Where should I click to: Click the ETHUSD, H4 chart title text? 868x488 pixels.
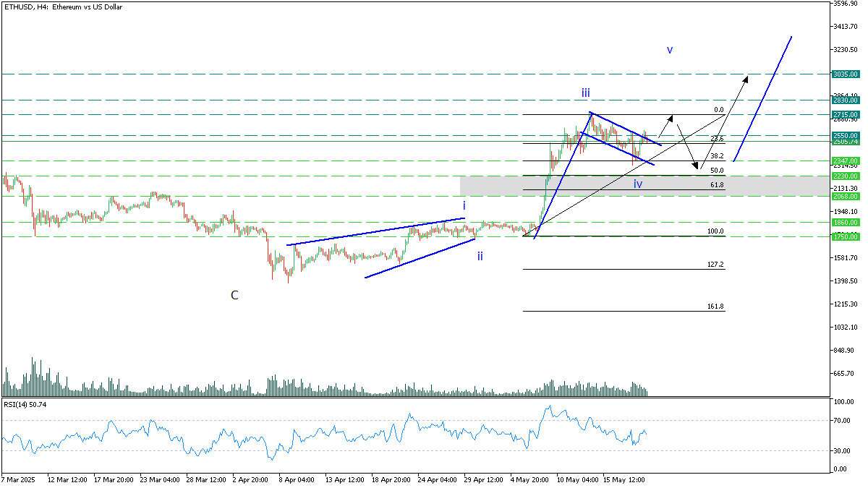coord(63,7)
